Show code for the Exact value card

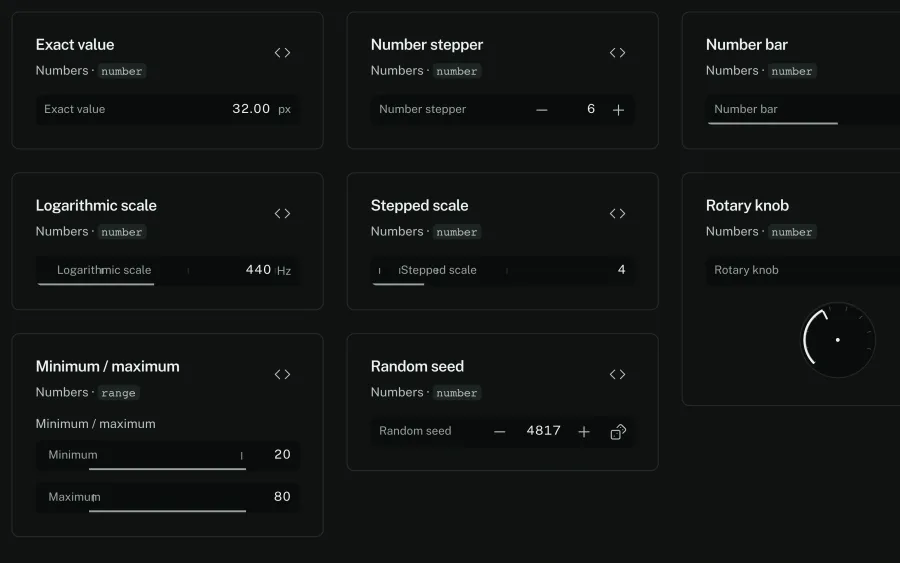282,53
